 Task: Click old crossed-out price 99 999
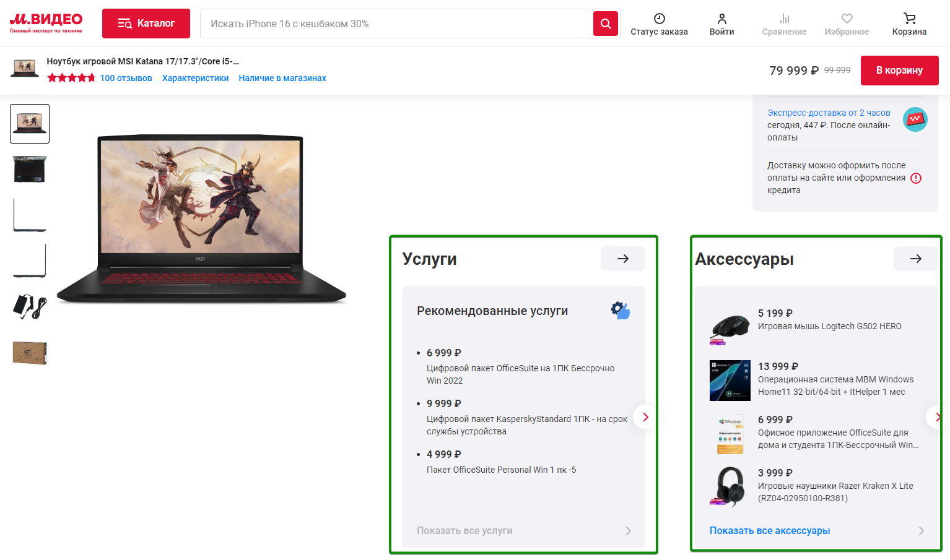pyautogui.click(x=837, y=70)
